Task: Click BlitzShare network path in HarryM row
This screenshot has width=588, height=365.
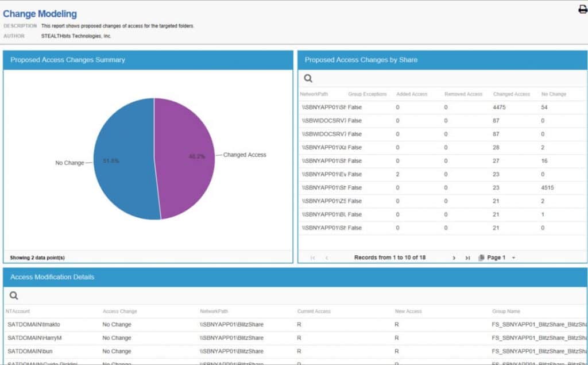Action: pos(231,338)
